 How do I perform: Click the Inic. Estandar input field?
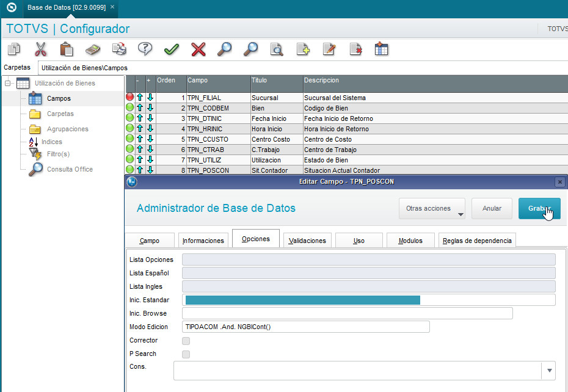click(369, 300)
